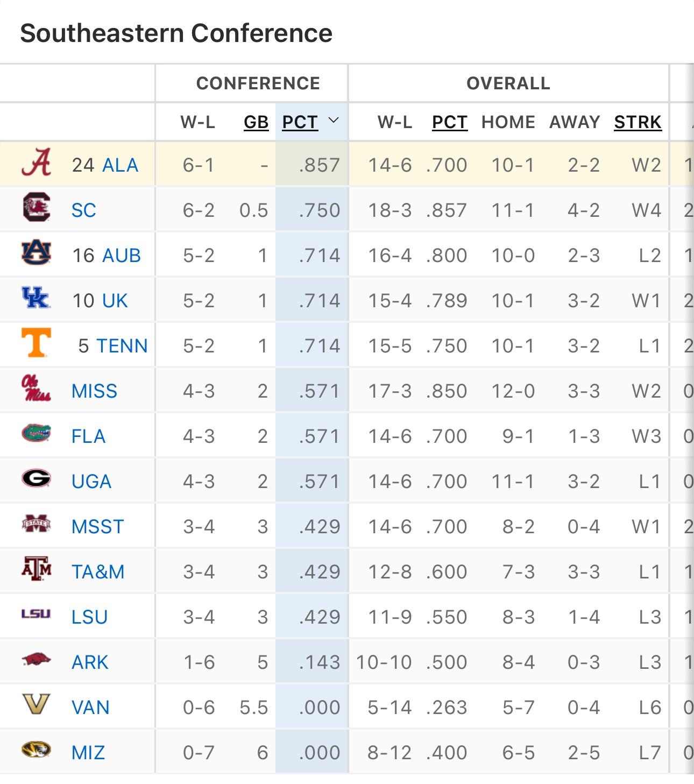Screen dimensions: 694x784
Task: Open the TENN team link
Action: [122, 346]
